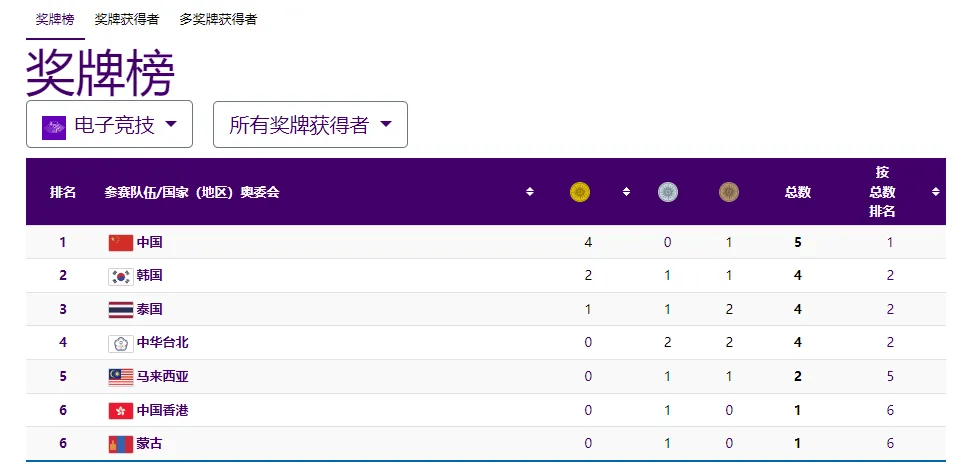Viewport: 955px width, 466px height.
Task: Click the Hong Kong flag icon
Action: (x=121, y=411)
